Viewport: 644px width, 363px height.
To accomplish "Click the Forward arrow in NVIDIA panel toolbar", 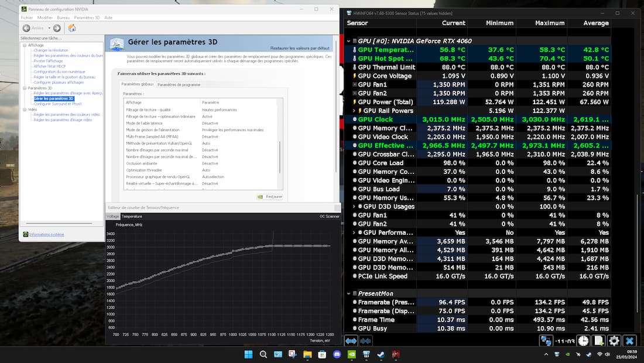I will pyautogui.click(x=57, y=28).
